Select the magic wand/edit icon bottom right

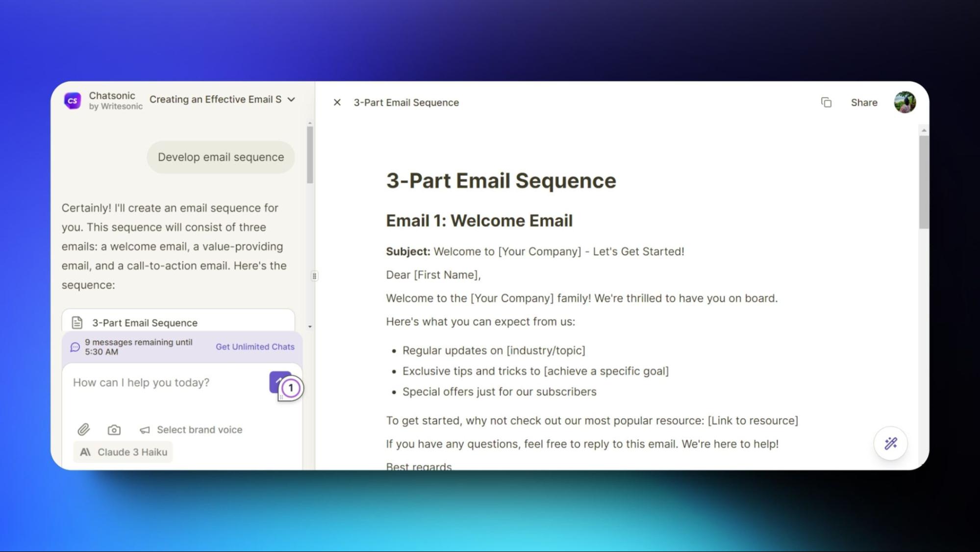click(x=890, y=443)
